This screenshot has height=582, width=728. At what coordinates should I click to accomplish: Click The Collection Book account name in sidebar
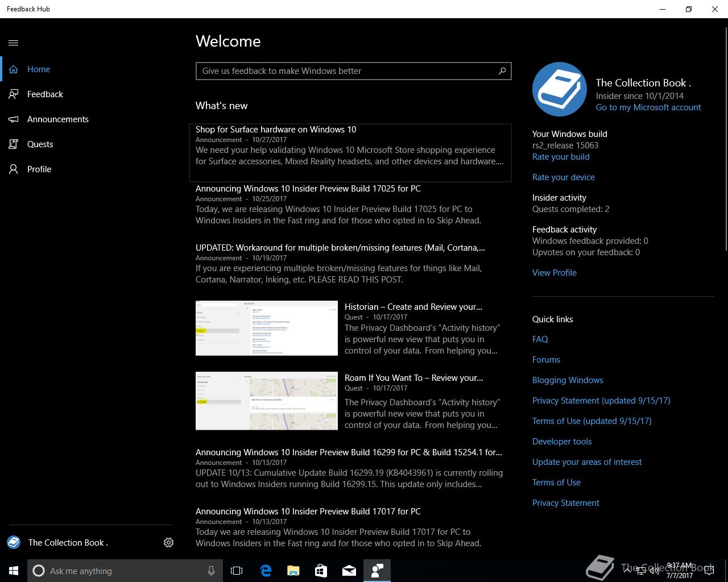pos(68,543)
